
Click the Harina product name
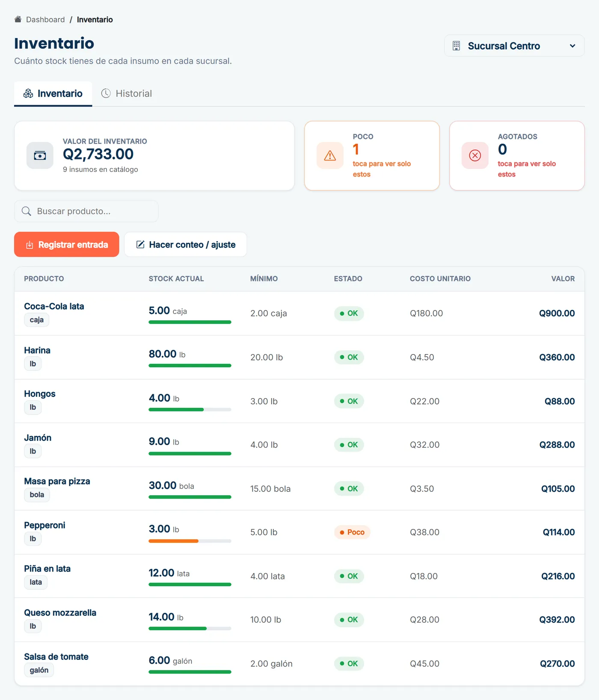coord(37,350)
